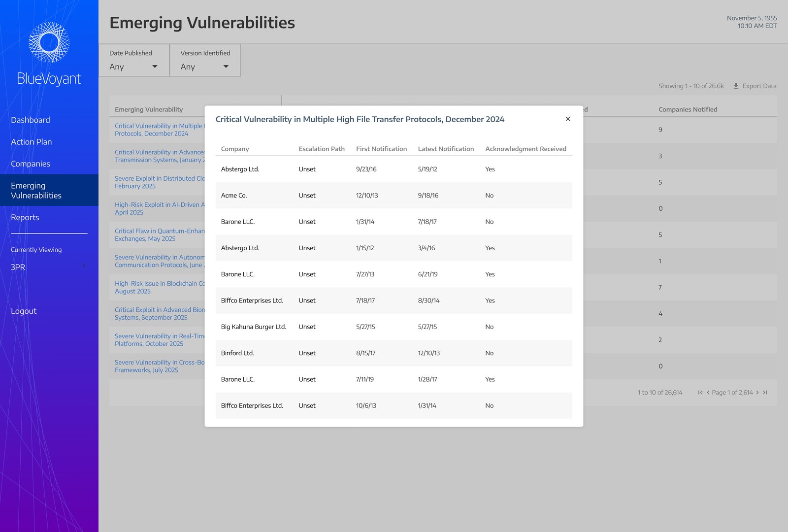The height and width of the screenshot is (532, 788).
Task: Open Severe Vulnerability in Cross-Border Frameworks, July 2025 link
Action: pos(160,366)
